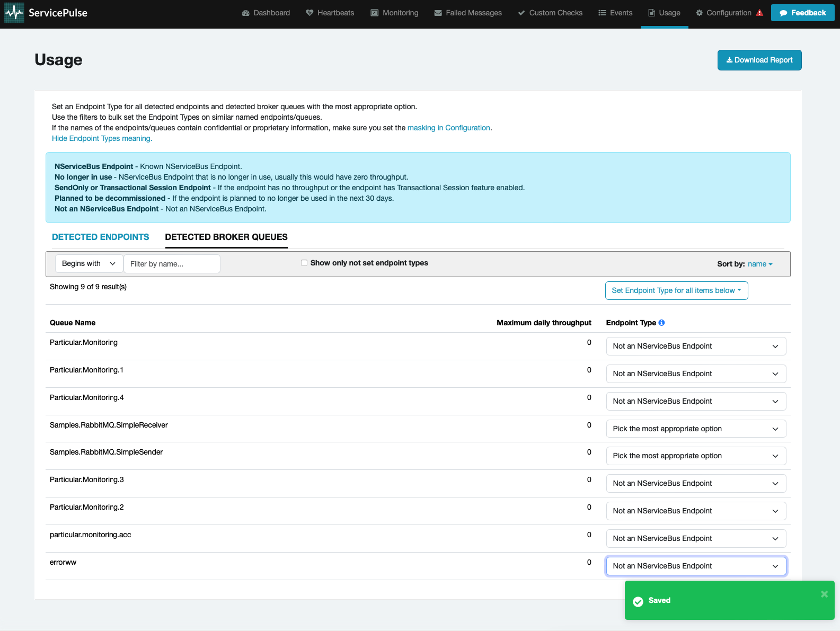
Task: Click the Samples.RabbitMQ.SimpleReceiver queue name
Action: (109, 425)
